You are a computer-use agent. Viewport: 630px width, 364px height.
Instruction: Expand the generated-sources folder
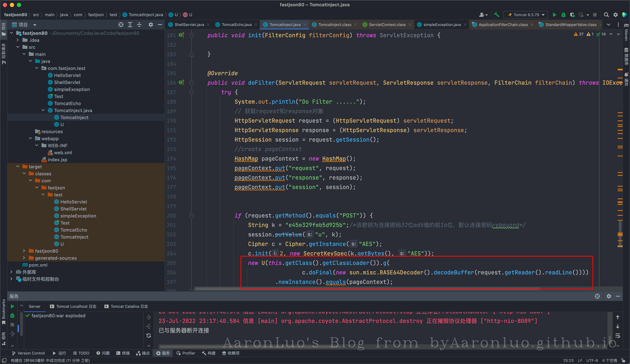(x=24, y=258)
